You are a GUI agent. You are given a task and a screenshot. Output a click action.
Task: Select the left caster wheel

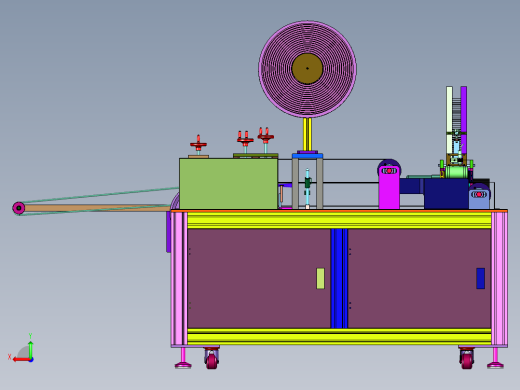click(x=212, y=359)
